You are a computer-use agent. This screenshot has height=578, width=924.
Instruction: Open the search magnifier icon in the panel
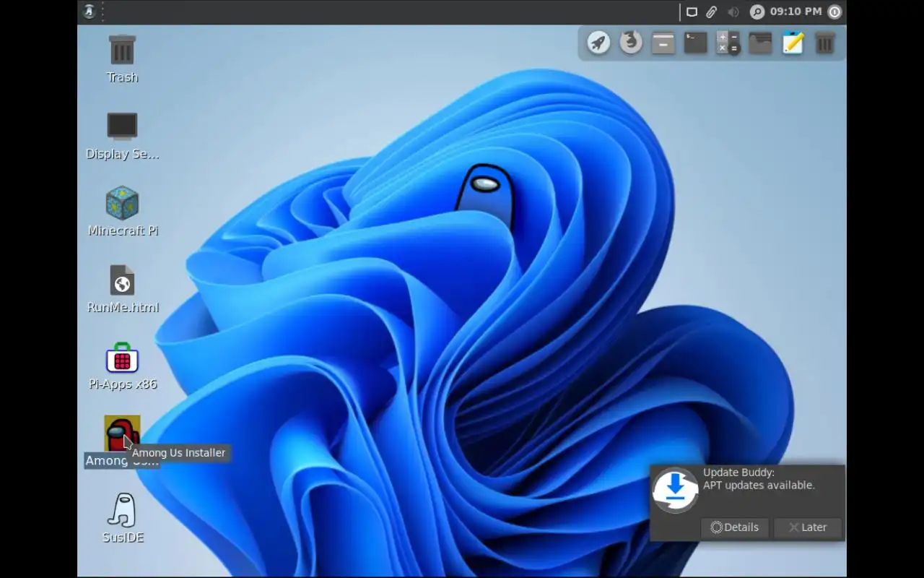[x=757, y=12]
